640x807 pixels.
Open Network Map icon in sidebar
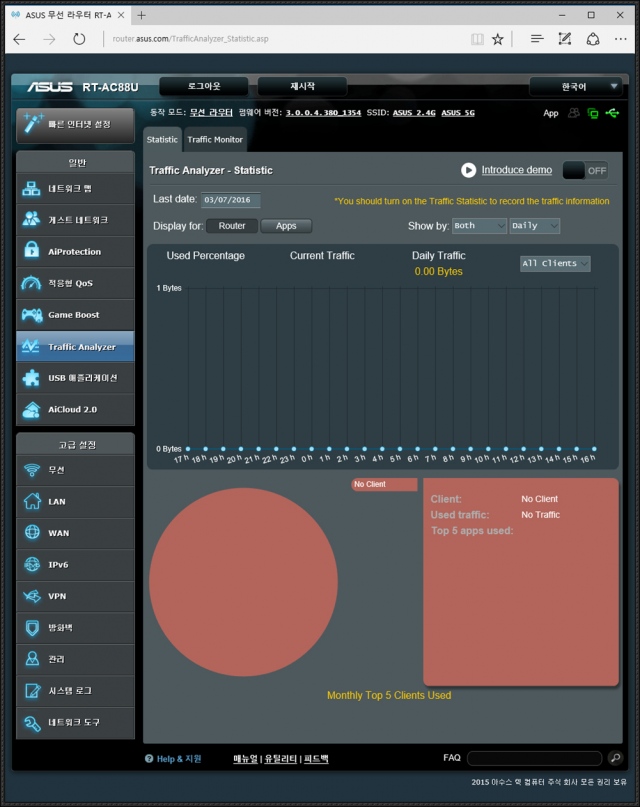pyautogui.click(x=31, y=188)
